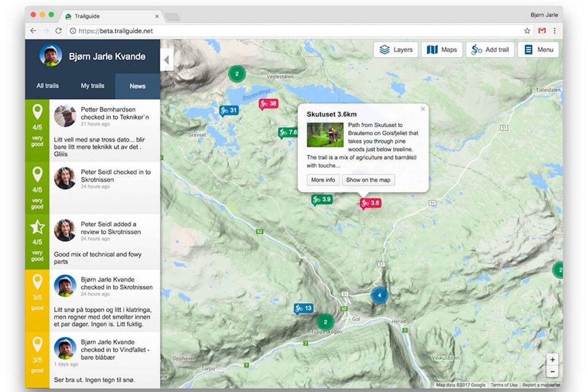Screen dimensions: 588x392
Task: Click More info on the Skutuset popup
Action: 322,180
